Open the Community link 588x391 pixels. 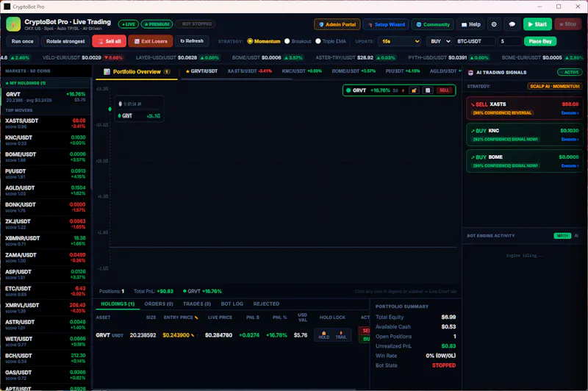[x=433, y=24]
